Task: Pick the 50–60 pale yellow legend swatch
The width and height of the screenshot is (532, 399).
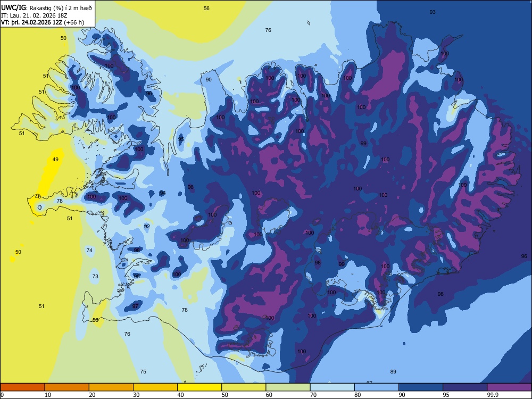Action: tap(244, 387)
